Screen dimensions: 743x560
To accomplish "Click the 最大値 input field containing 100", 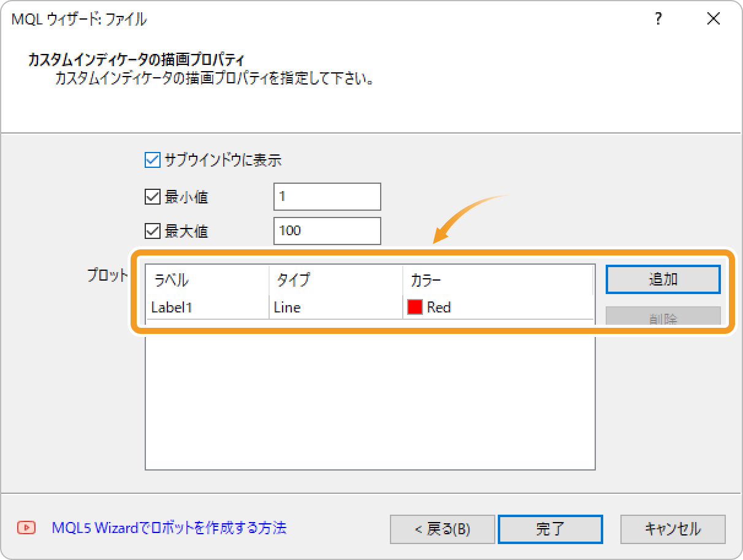I will [327, 231].
